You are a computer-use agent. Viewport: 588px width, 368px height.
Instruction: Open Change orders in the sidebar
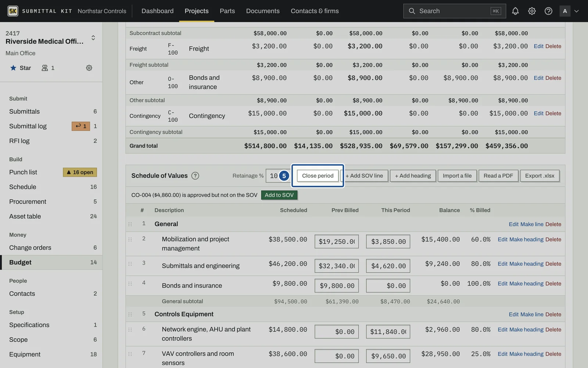(x=51, y=248)
